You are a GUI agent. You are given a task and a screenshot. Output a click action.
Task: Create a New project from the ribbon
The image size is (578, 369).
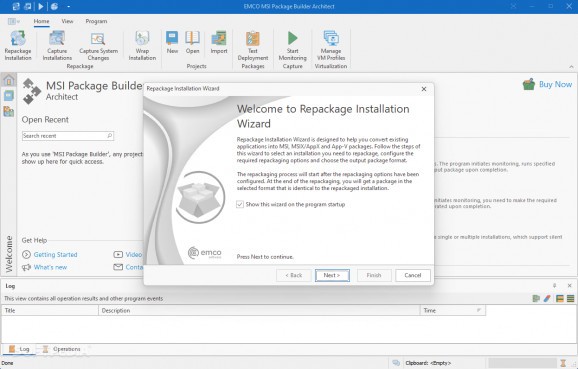[x=172, y=43]
